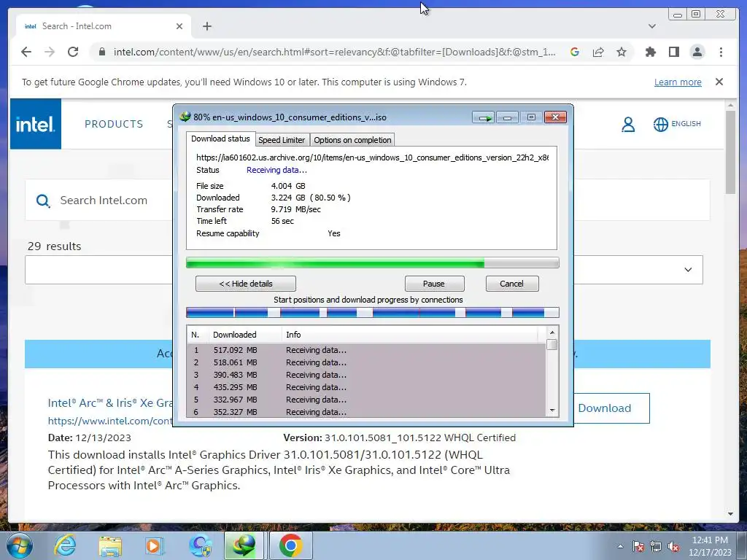Select connection row 390.483 MB
Screen dimensions: 747x560
point(366,375)
